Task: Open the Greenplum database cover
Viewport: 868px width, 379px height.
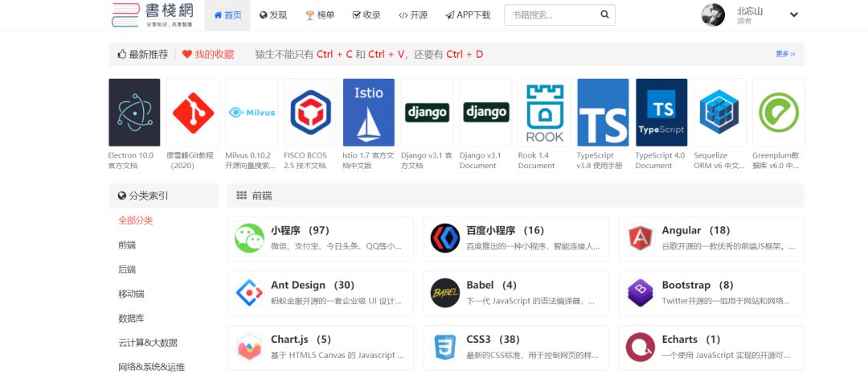Action: [778, 113]
